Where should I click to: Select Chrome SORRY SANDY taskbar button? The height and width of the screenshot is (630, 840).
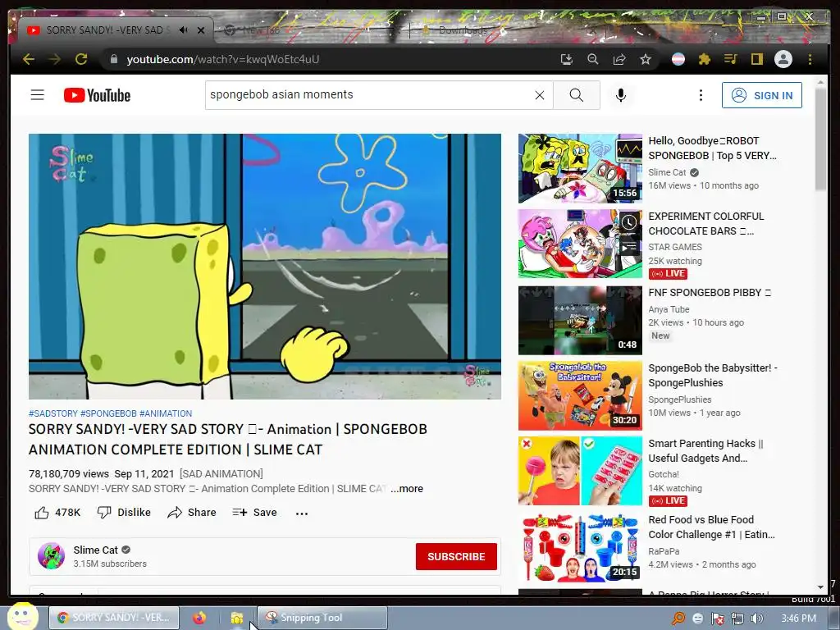114,618
